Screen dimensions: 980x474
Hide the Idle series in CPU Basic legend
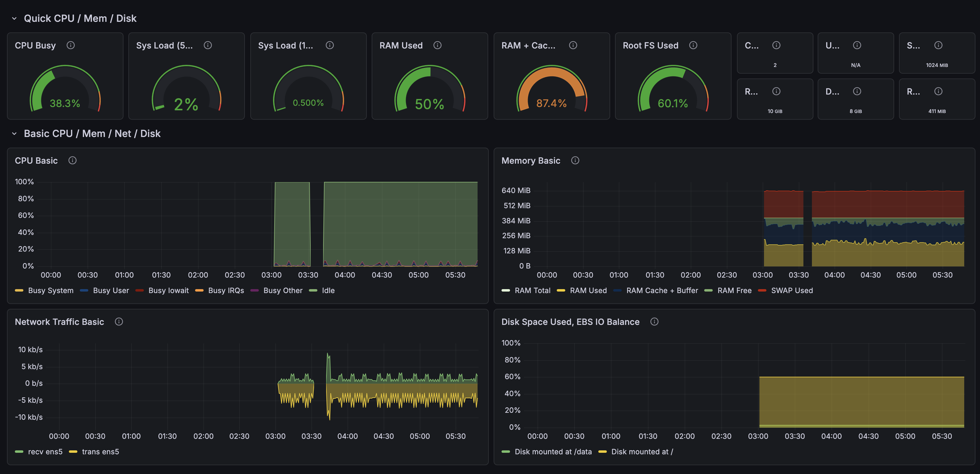328,290
